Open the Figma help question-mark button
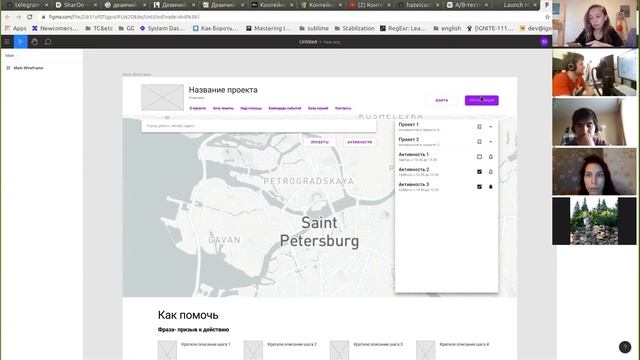 click(x=624, y=347)
